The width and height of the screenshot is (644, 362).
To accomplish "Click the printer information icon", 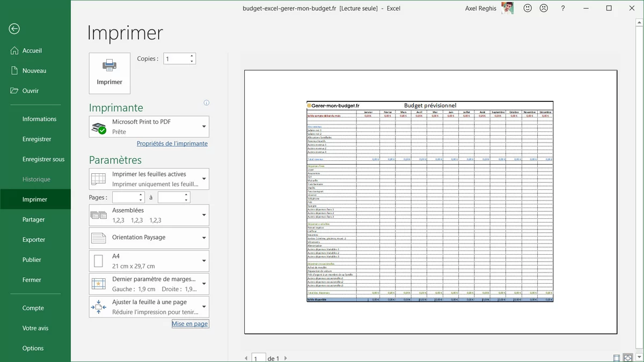I will coord(207,103).
